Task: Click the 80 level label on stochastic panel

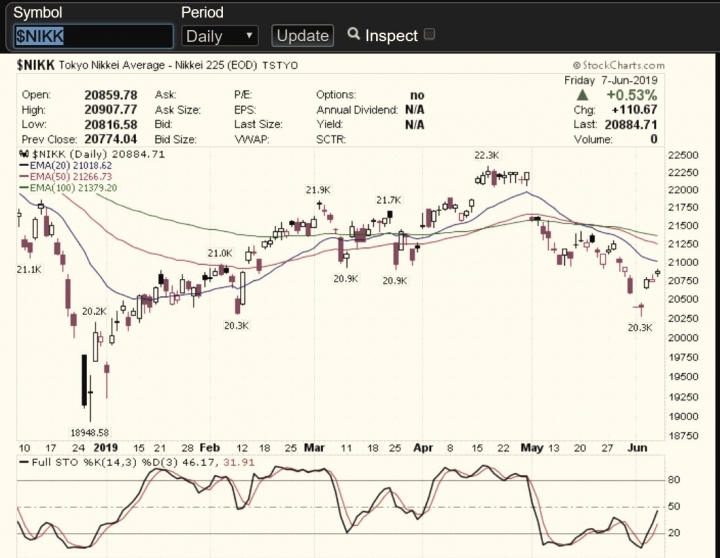Action: click(x=674, y=480)
